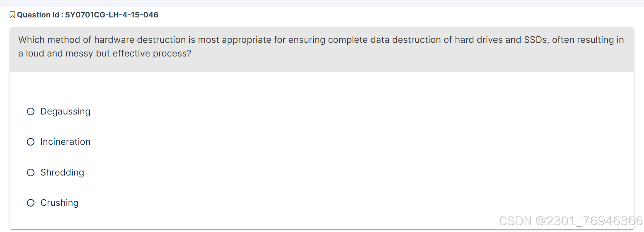The image size is (644, 232).
Task: Select the Incineration radio button
Action: coord(31,142)
